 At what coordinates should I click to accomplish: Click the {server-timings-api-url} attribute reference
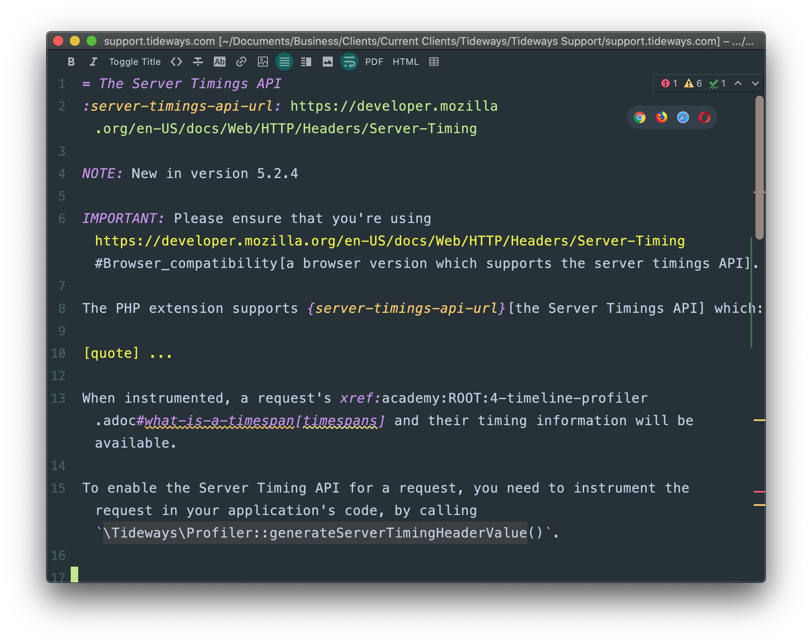(406, 309)
